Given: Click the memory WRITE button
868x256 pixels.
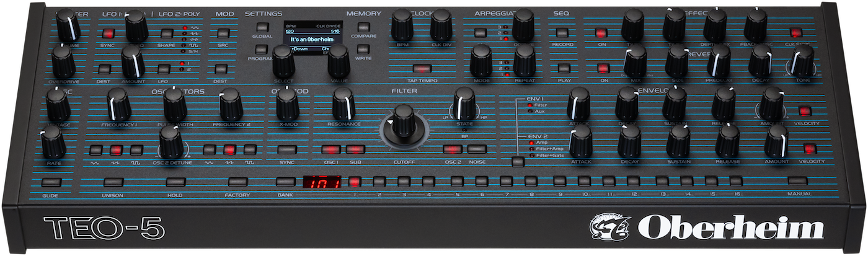Looking at the screenshot, I should click(x=364, y=49).
